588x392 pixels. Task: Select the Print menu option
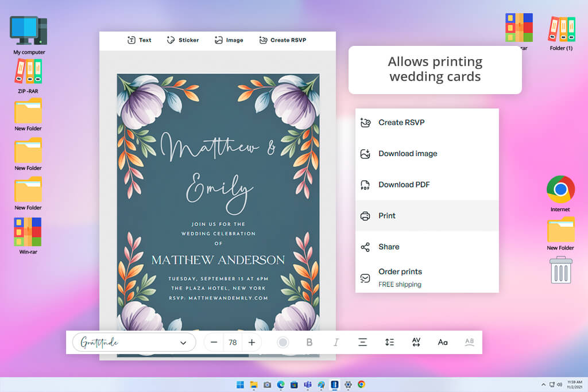tap(427, 216)
